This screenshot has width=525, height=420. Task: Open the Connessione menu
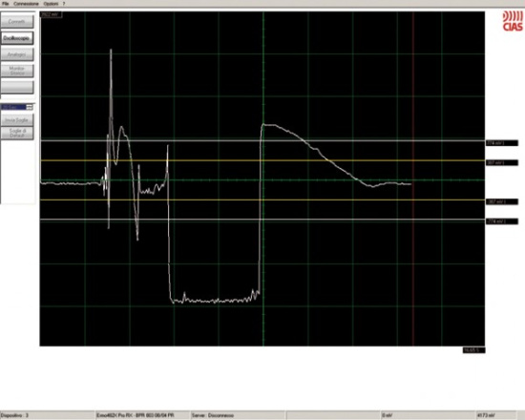pyautogui.click(x=26, y=4)
